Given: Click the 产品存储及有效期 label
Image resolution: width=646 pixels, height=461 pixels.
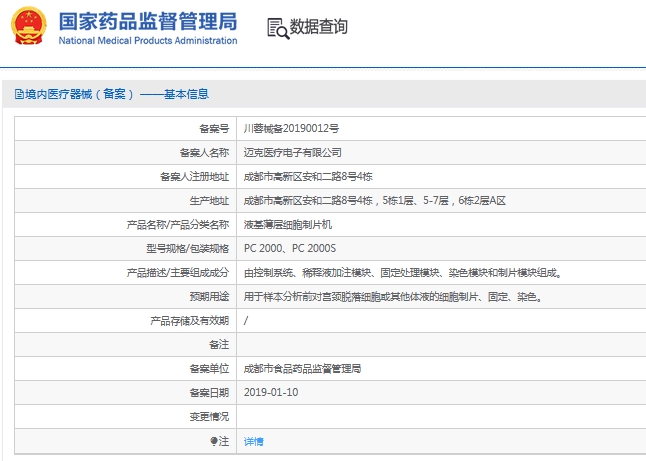Looking at the screenshot, I should 190,321.
